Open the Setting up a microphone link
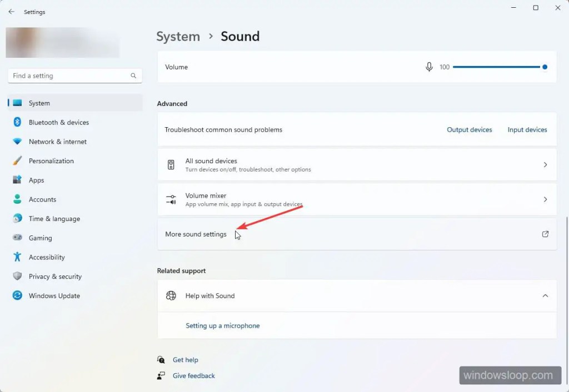 222,326
